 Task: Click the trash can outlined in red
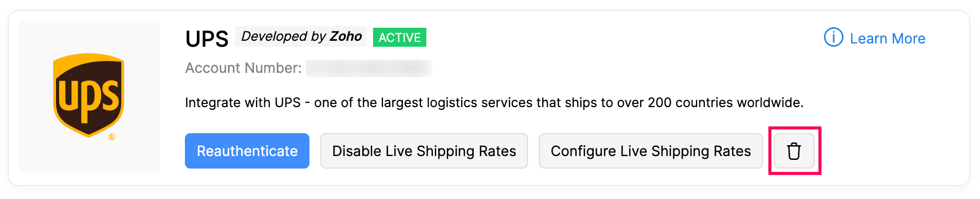tap(794, 151)
